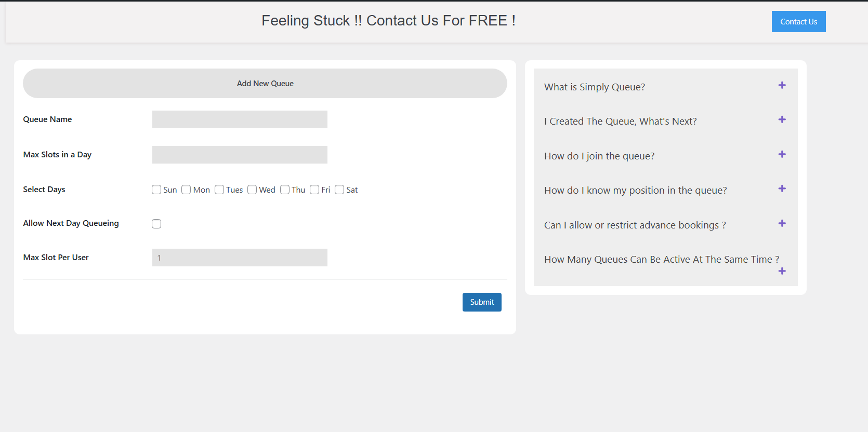This screenshot has width=868, height=432.
Task: Expand plus icon for What is Simply Queue
Action: [782, 85]
